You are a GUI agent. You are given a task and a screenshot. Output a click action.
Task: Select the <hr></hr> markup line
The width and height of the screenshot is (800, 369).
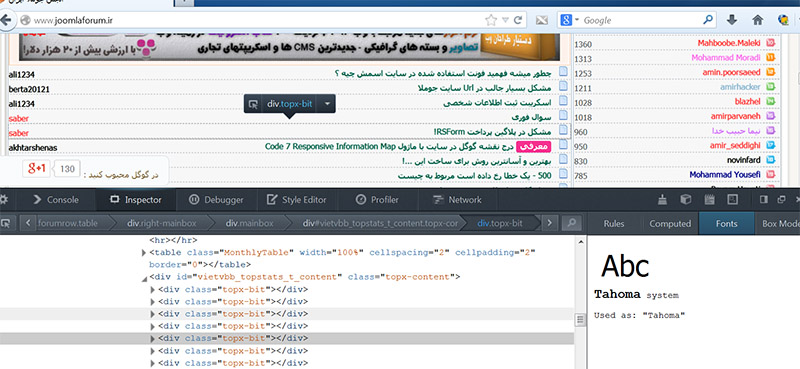173,240
